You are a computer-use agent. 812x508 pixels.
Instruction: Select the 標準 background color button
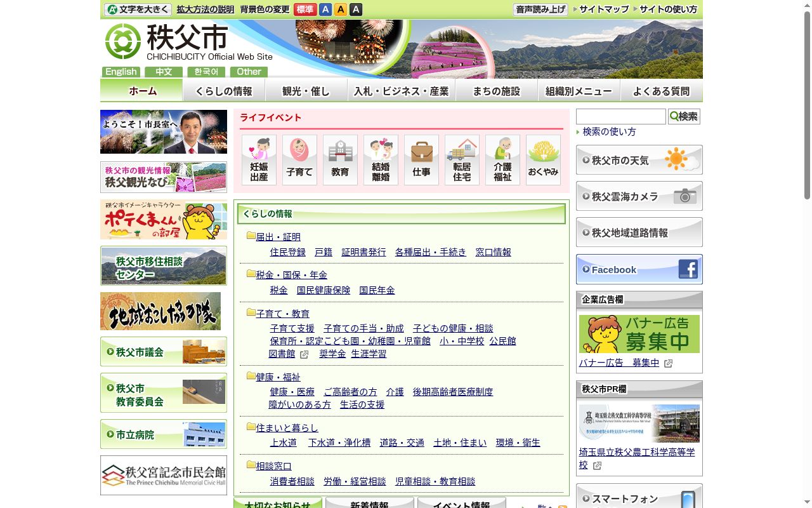pos(305,10)
